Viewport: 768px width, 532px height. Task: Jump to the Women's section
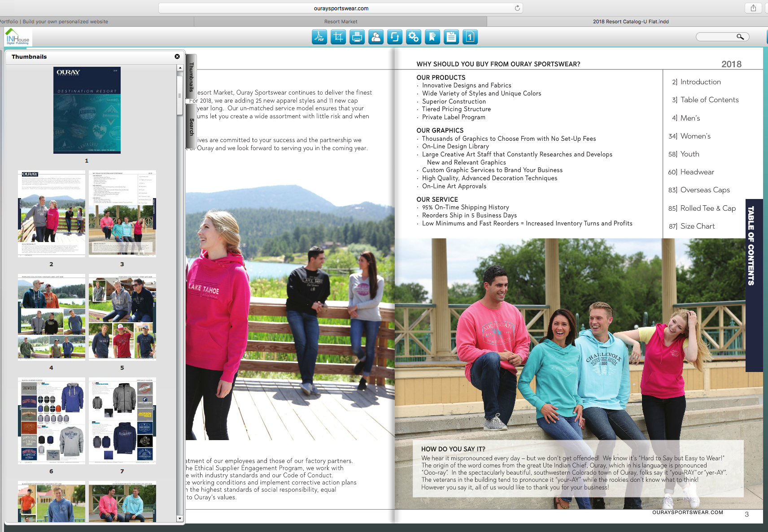(x=689, y=136)
